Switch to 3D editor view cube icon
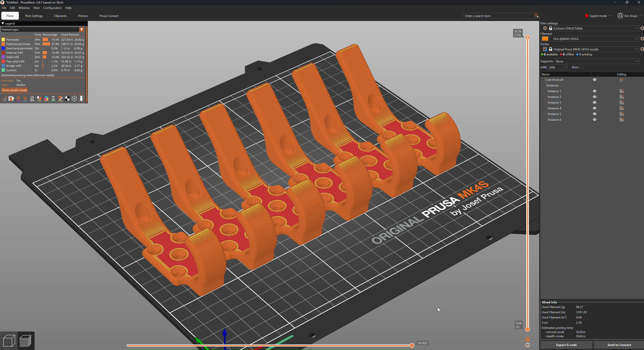 click(9, 341)
